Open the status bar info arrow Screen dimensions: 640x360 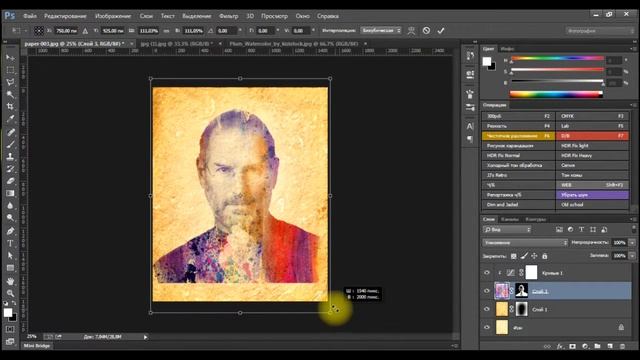click(x=145, y=337)
